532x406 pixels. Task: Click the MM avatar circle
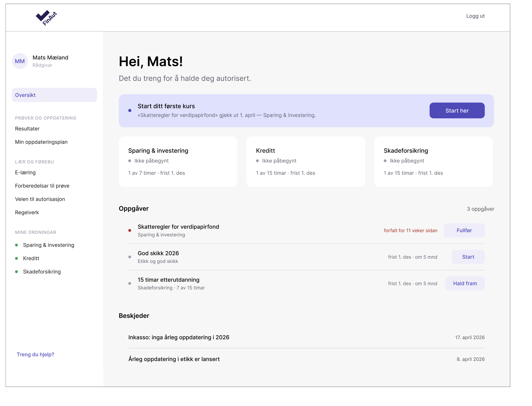[x=20, y=61]
